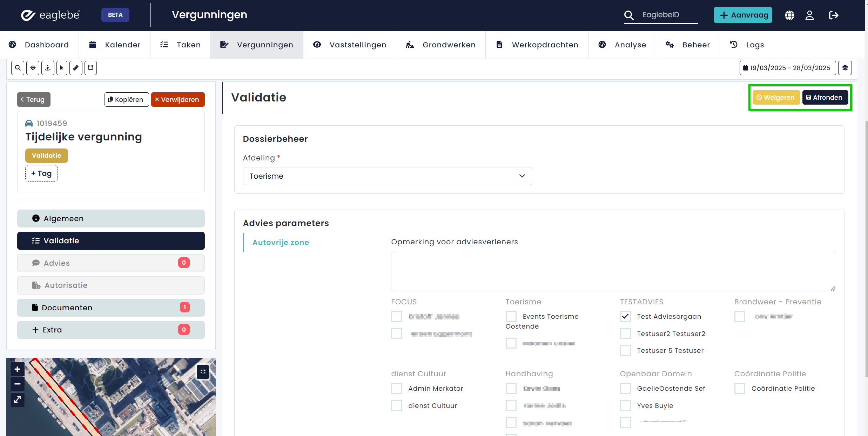Image resolution: width=868 pixels, height=436 pixels.
Task: Open the map layers icon
Action: (845, 68)
